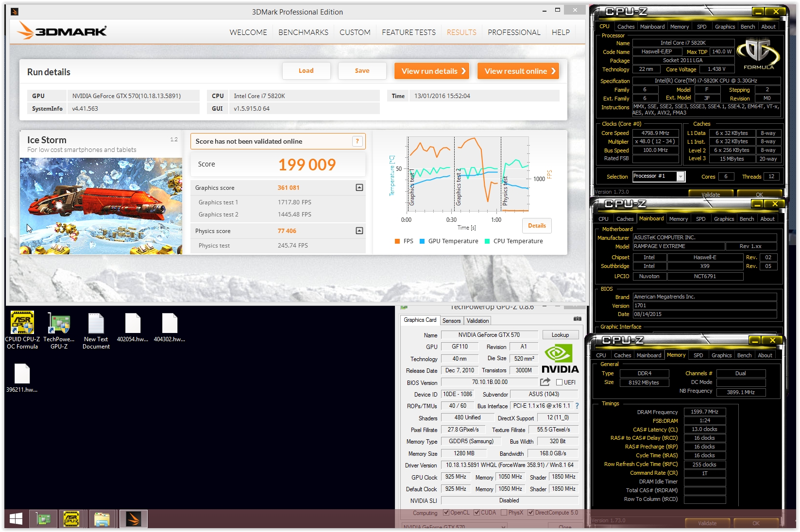Select the RESULTS tab in 3DMark
The image size is (800, 532).
click(461, 33)
